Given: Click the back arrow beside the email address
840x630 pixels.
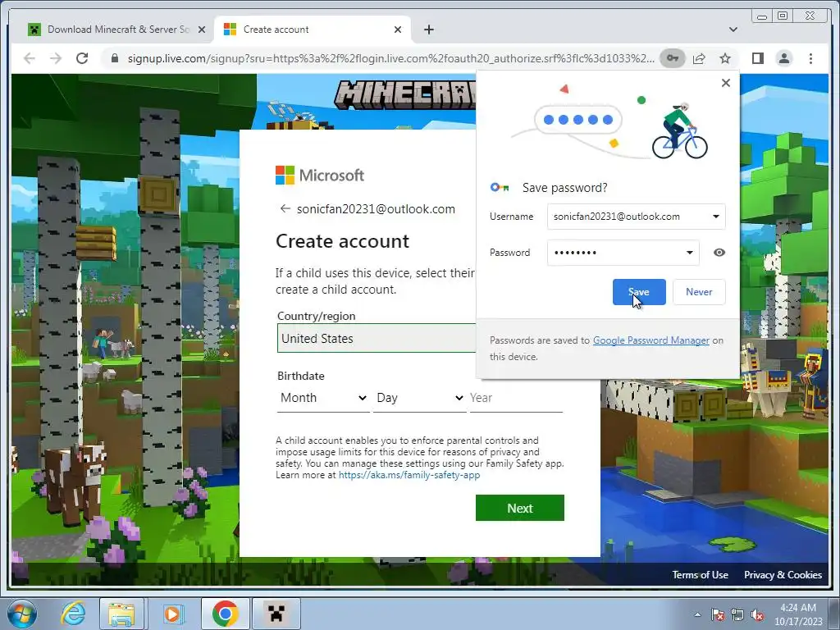Looking at the screenshot, I should click(x=285, y=208).
